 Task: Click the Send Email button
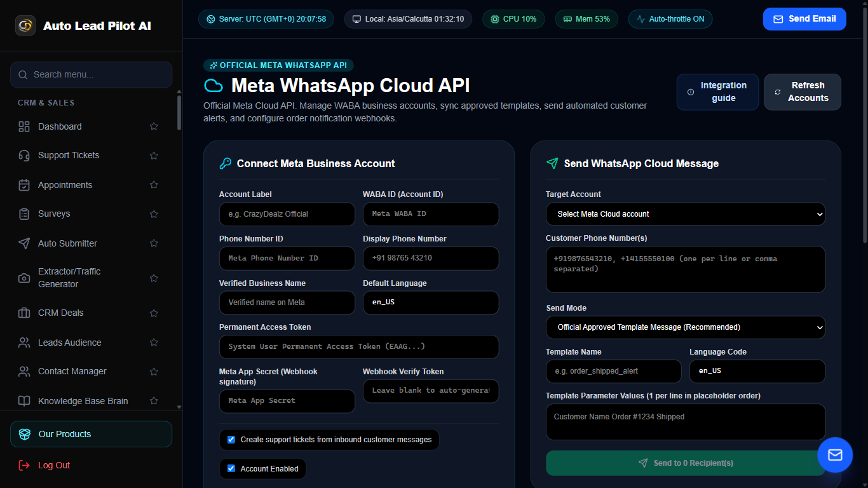coord(804,19)
